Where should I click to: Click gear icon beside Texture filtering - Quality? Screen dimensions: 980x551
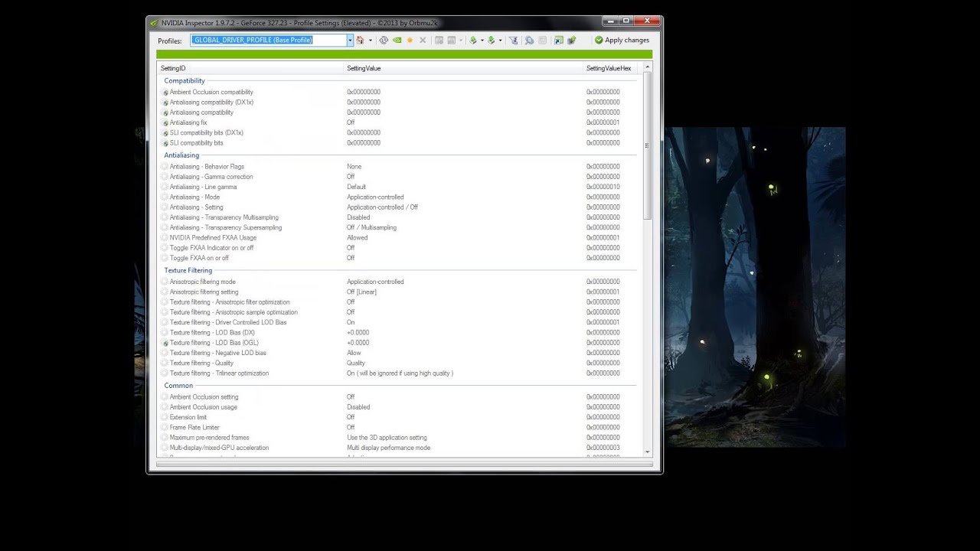(165, 364)
